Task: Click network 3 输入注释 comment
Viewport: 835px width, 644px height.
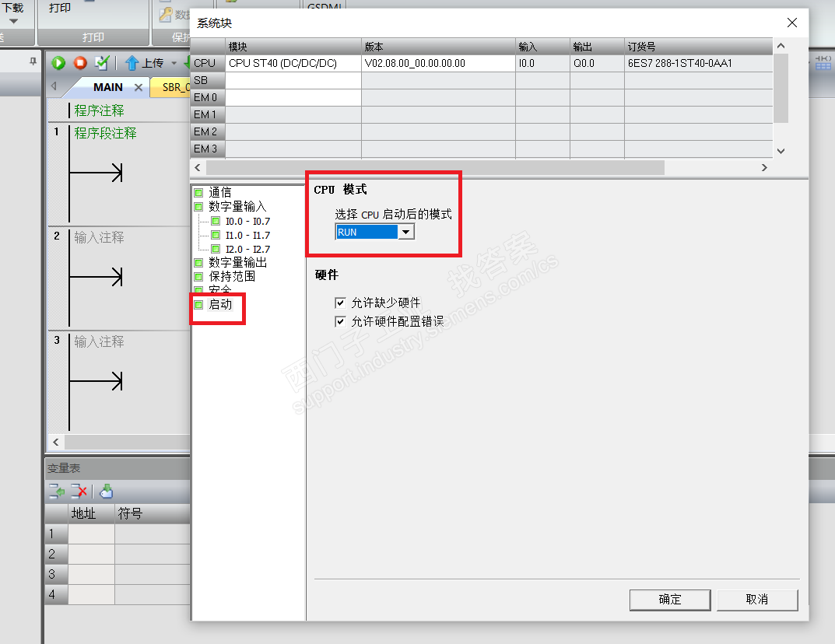Action: [x=99, y=341]
